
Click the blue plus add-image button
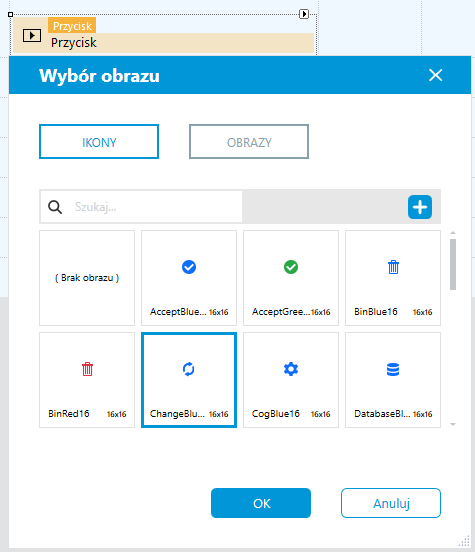[420, 207]
